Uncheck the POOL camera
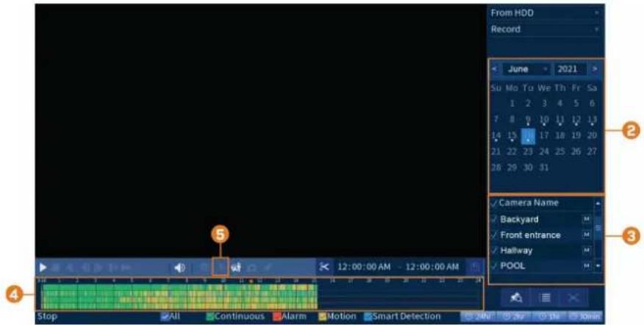Viewport: 644px width, 325px height. tap(494, 266)
